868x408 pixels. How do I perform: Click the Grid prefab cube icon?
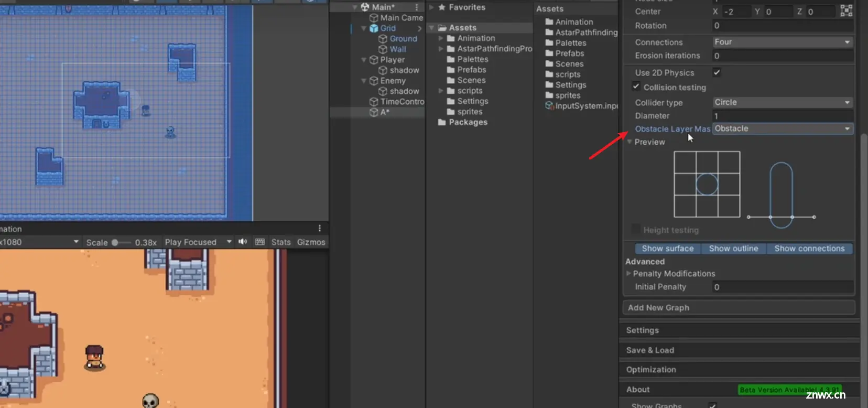374,28
